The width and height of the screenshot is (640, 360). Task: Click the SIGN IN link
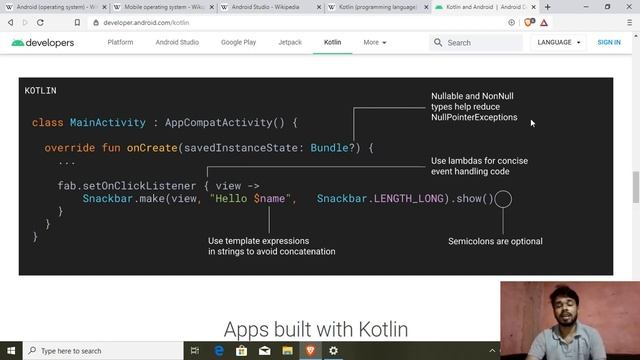pos(609,42)
